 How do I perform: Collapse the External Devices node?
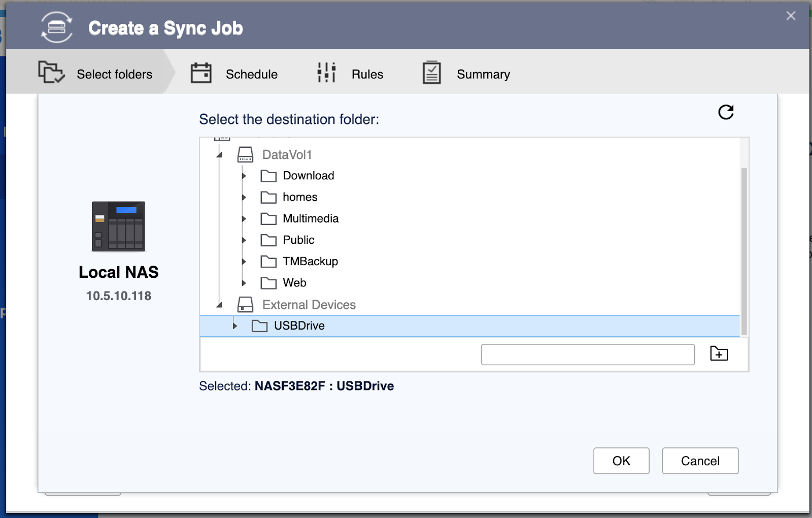pos(220,305)
